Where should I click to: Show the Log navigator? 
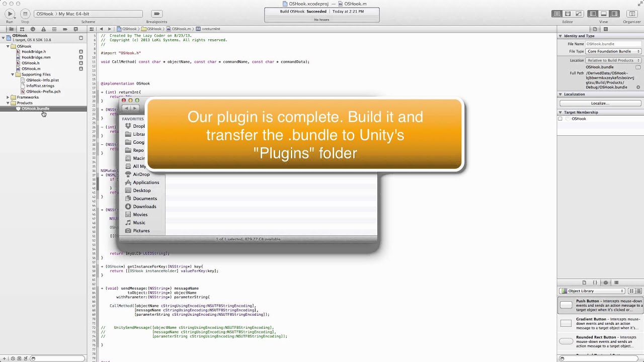click(x=76, y=29)
